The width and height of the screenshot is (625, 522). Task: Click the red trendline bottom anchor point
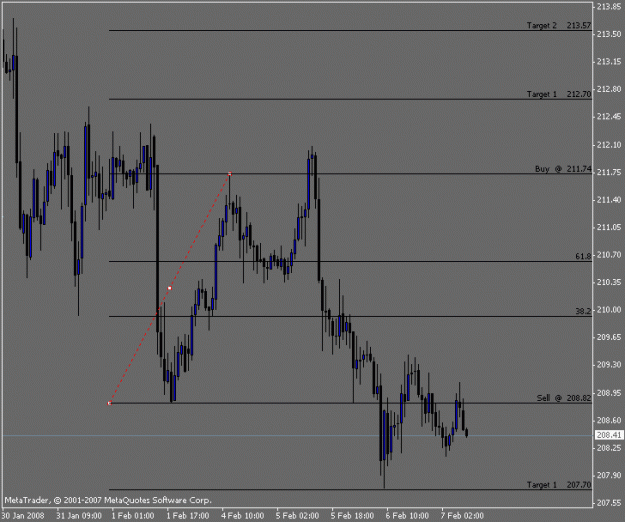pyautogui.click(x=110, y=403)
